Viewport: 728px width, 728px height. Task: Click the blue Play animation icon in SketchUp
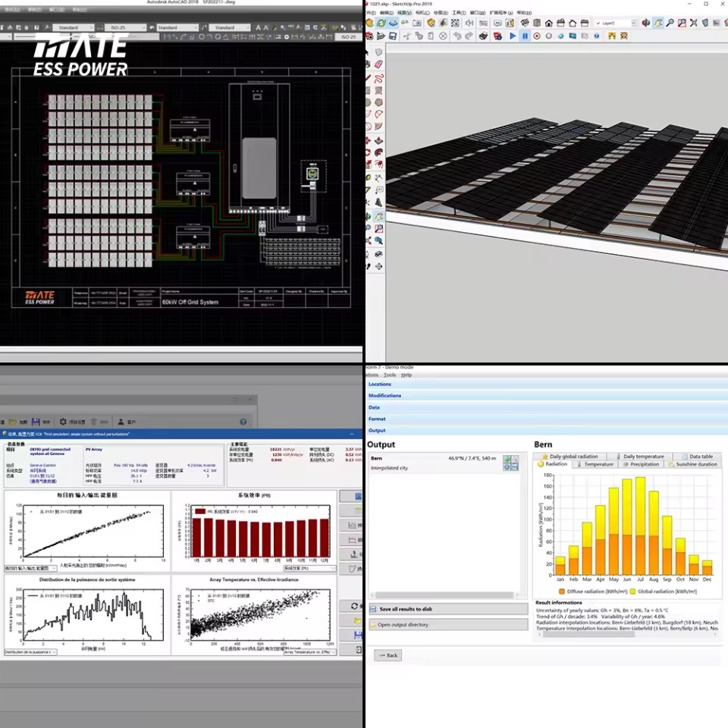click(x=513, y=36)
